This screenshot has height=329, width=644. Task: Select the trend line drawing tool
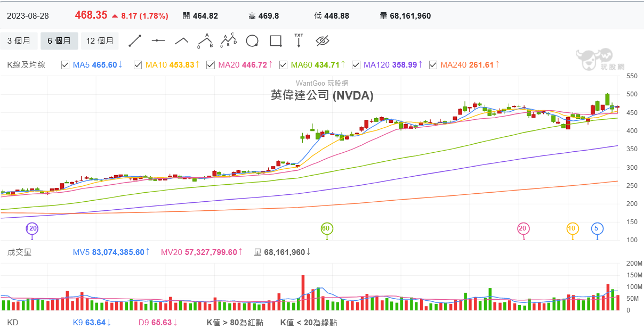tap(135, 40)
